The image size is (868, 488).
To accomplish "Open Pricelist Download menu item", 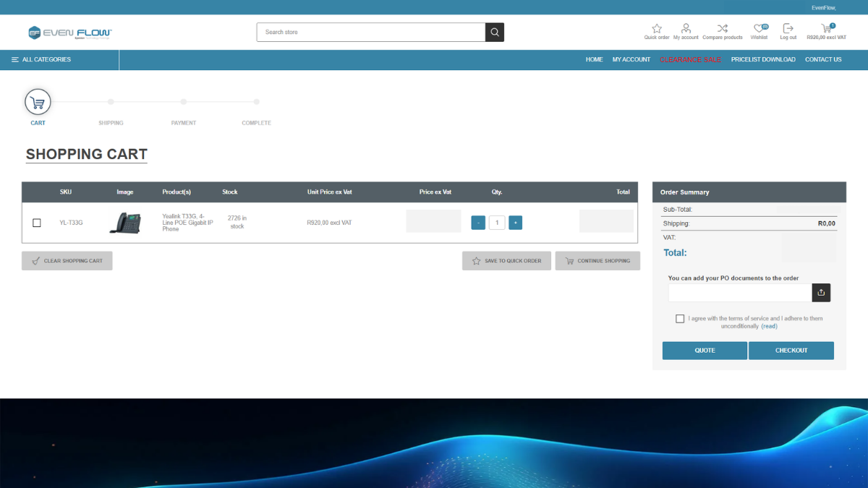I will (x=763, y=59).
